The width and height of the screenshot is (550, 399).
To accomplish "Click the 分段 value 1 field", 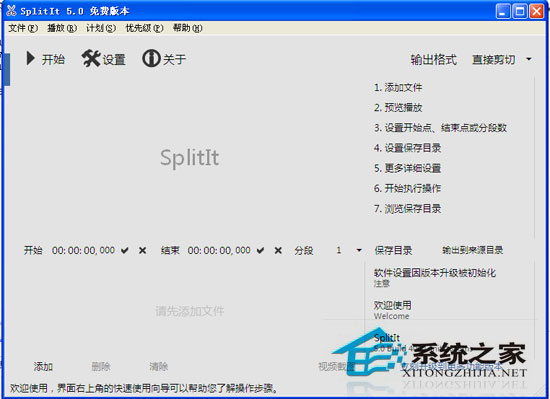I will click(x=338, y=250).
